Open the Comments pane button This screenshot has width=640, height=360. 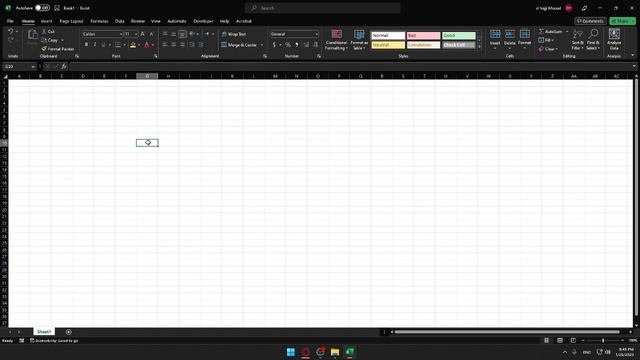pyautogui.click(x=590, y=21)
